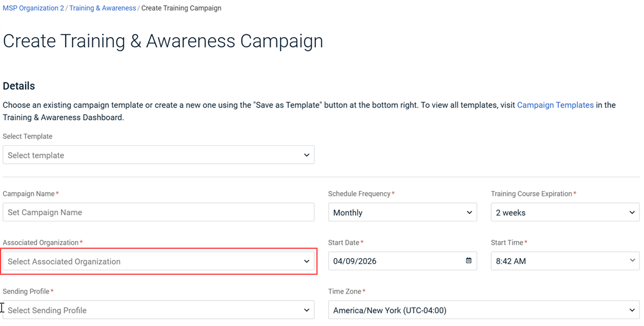Click the chevron arrow of Schedule Frequency
Viewport: 644px width, 326px height.
pos(469,213)
